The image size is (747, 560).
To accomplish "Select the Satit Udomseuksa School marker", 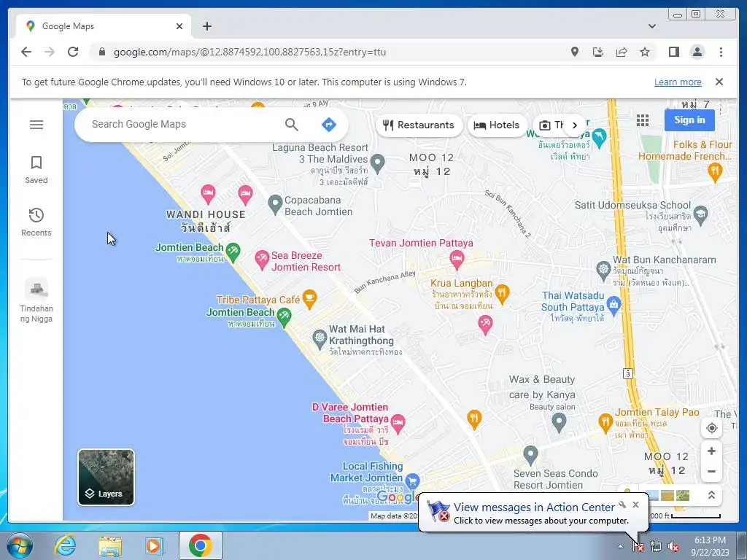I will click(700, 215).
